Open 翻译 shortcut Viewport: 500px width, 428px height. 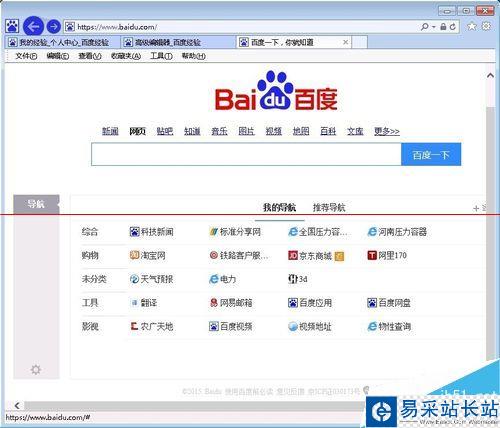144,303
